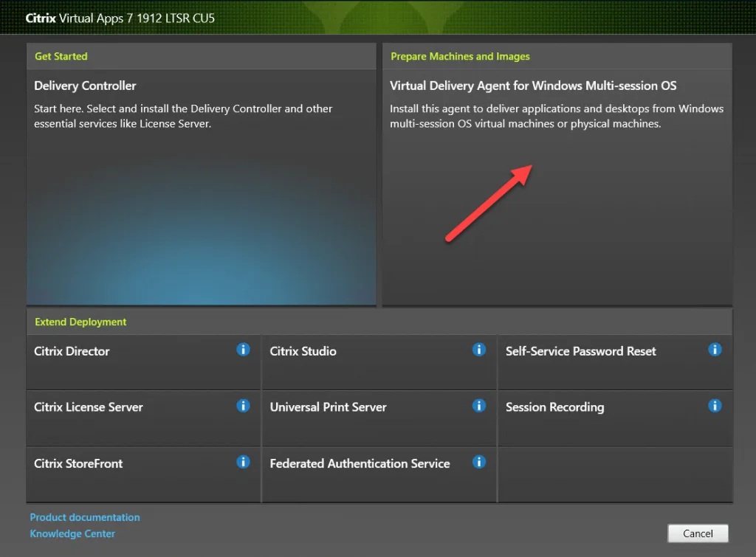Show info icon for Citrix License Server
The height and width of the screenshot is (557, 756).
(x=243, y=406)
